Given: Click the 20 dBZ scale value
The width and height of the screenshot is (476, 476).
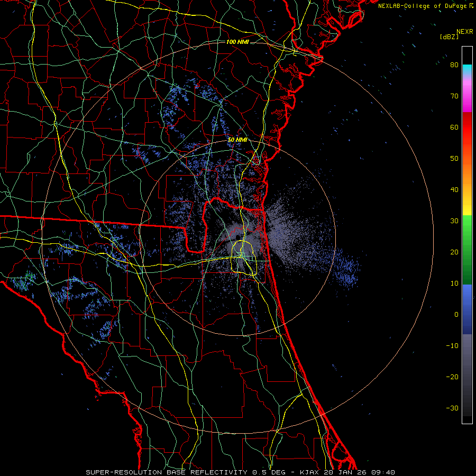Looking at the screenshot, I should point(454,252).
